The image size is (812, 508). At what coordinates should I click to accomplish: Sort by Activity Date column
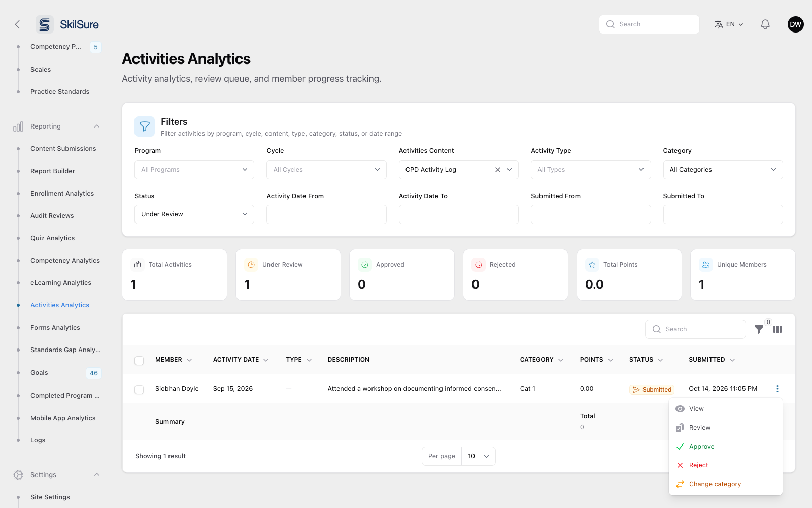click(x=241, y=360)
